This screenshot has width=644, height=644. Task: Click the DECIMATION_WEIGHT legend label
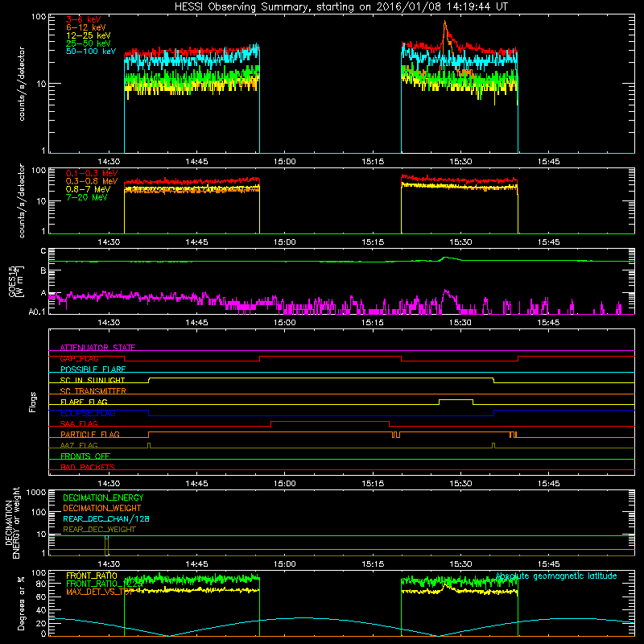coord(102,508)
